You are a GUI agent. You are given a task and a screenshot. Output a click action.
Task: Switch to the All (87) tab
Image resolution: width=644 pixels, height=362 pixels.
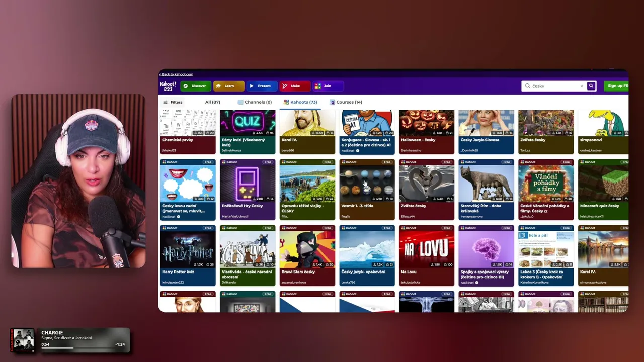point(212,102)
